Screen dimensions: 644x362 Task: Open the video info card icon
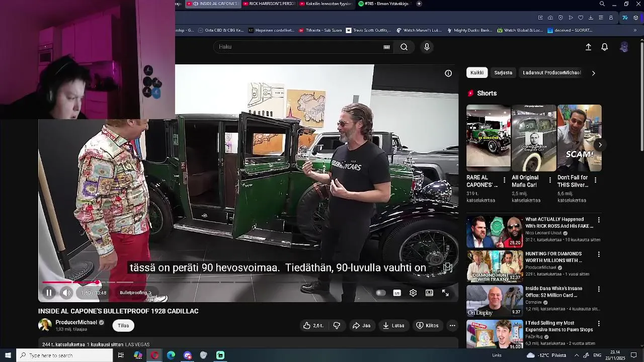pos(448,73)
